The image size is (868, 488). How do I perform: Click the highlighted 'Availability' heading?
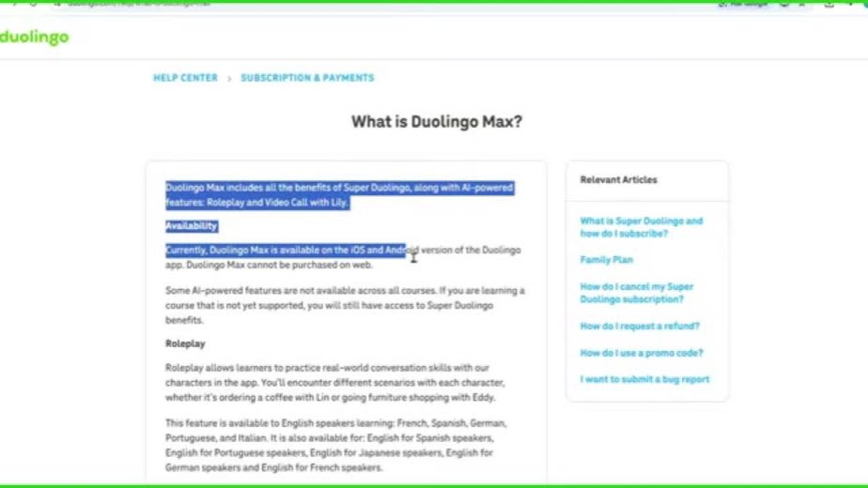[192, 226]
